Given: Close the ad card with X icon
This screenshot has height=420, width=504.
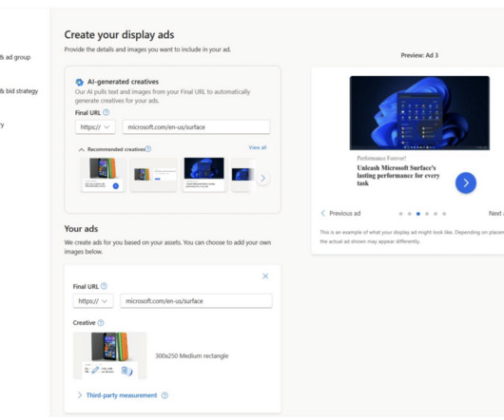Looking at the screenshot, I should 265,277.
